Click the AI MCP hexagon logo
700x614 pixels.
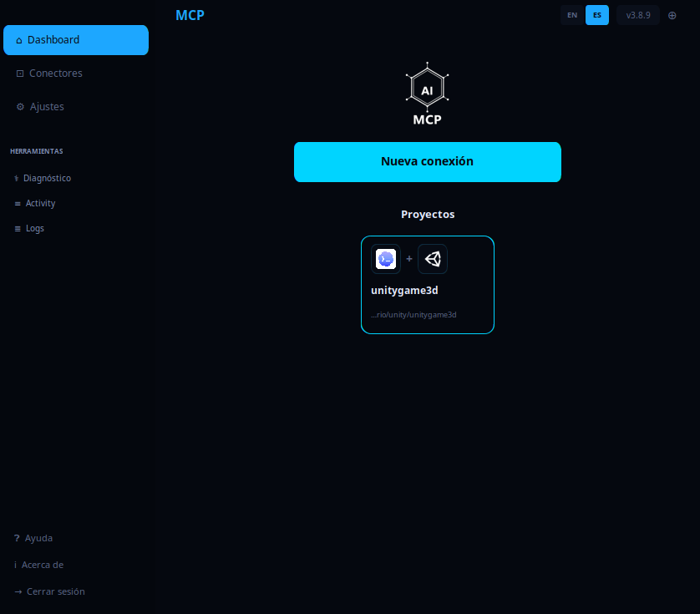coord(427,94)
